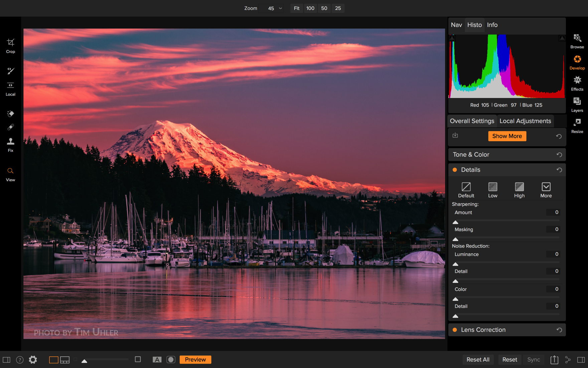Reset all Overall Settings with undo arrow
The width and height of the screenshot is (588, 368).
[559, 136]
